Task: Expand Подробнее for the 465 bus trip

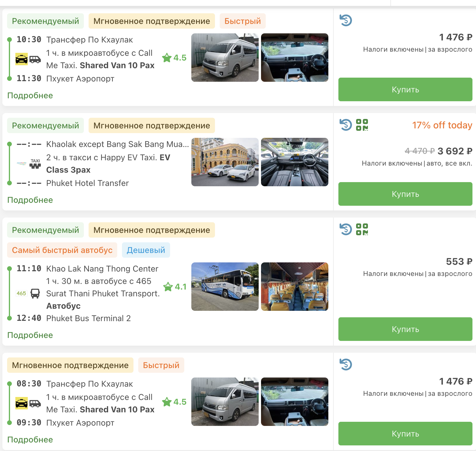Action: point(30,335)
